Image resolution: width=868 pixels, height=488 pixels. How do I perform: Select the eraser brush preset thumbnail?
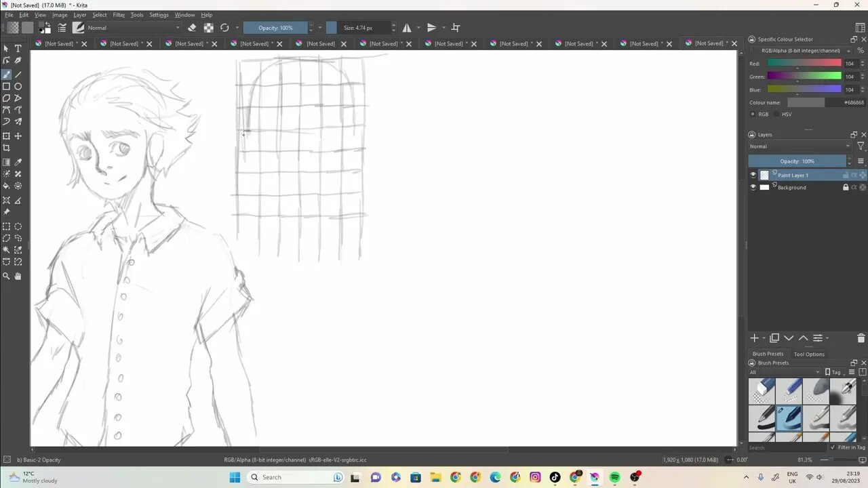[762, 391]
